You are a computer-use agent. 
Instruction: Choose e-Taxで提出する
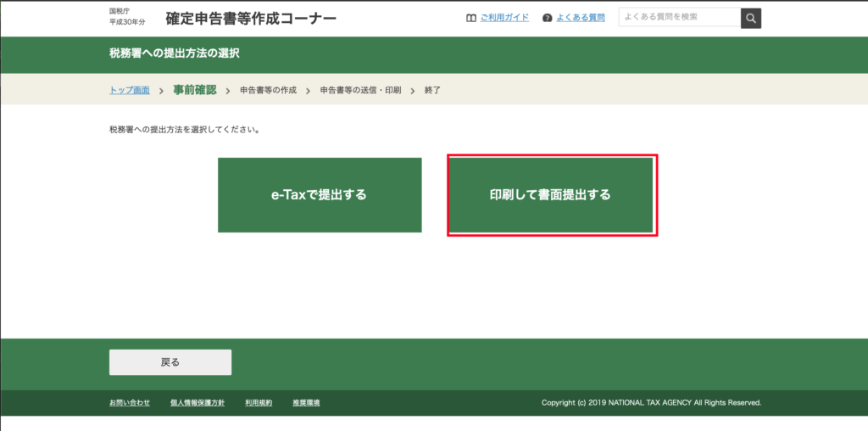(x=320, y=195)
